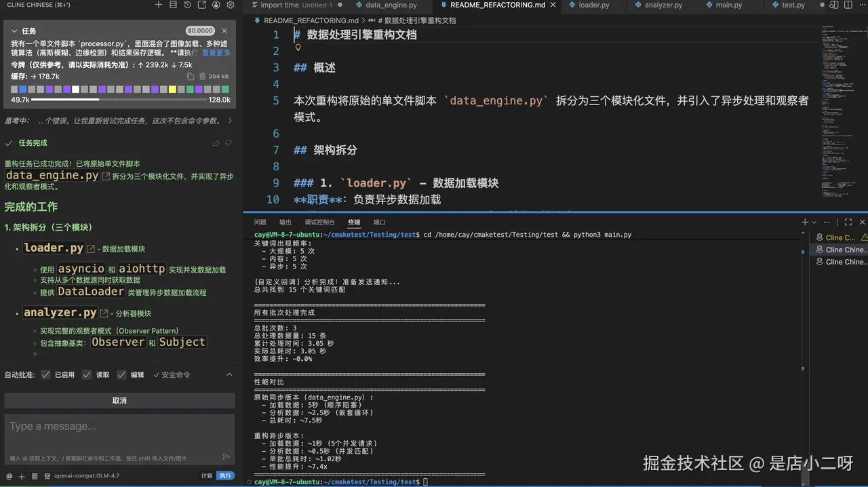Expand the 思考中 reasoning row chevron
868x487 pixels.
tap(229, 121)
